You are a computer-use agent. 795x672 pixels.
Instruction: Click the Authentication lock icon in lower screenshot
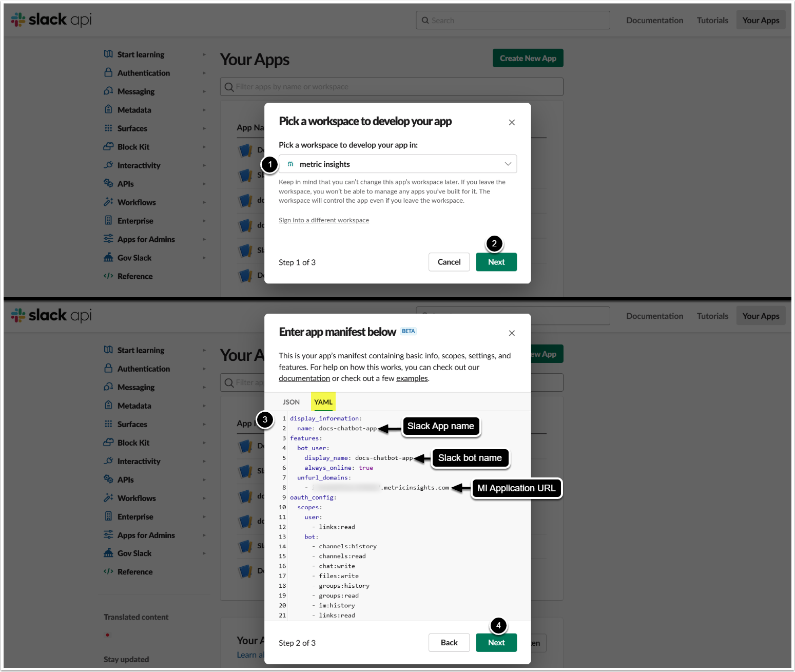pos(108,368)
